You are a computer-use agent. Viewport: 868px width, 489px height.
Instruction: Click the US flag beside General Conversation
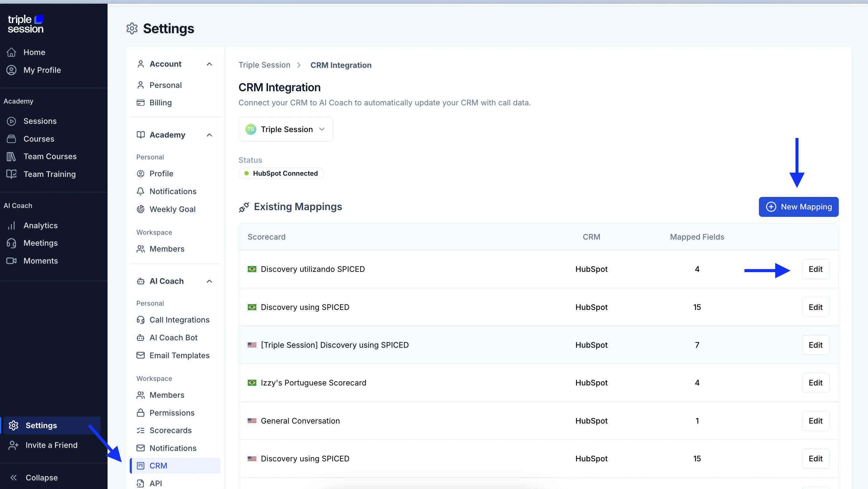(x=252, y=421)
